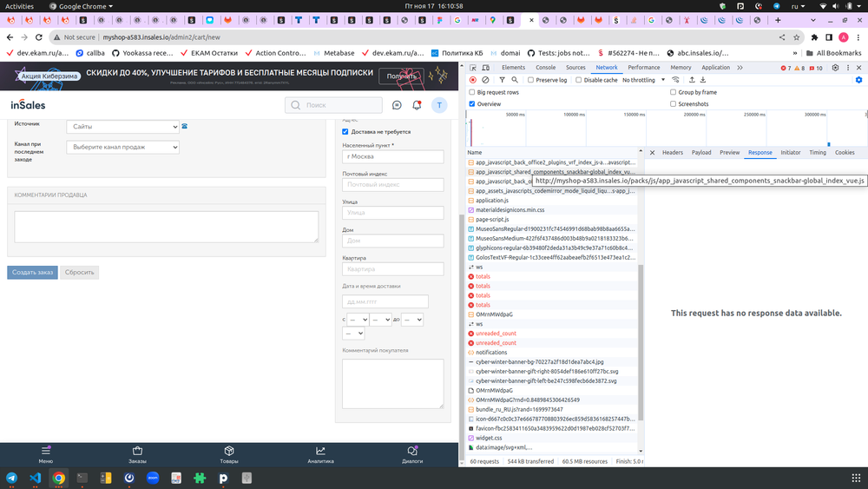
Task: Enable the Preserve log checkbox
Action: pyautogui.click(x=531, y=80)
